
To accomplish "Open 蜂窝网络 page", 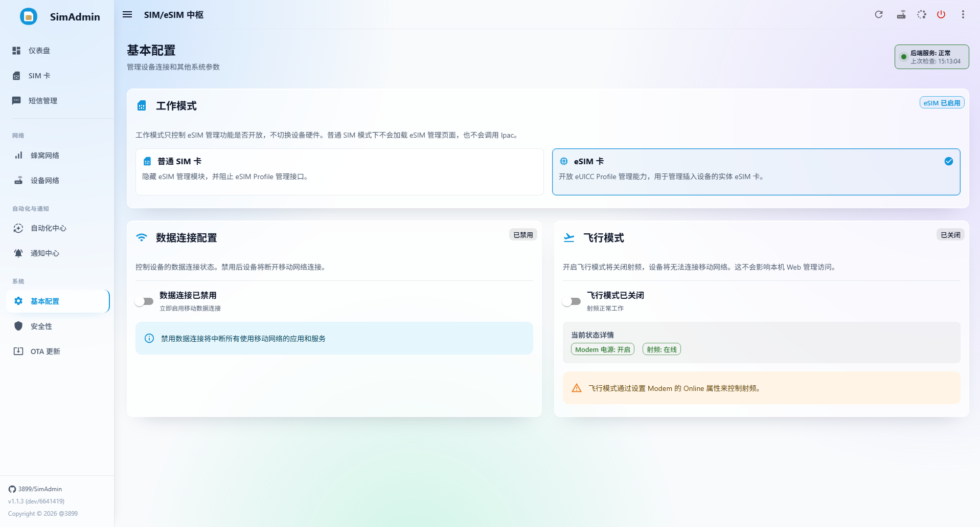I will click(58, 156).
